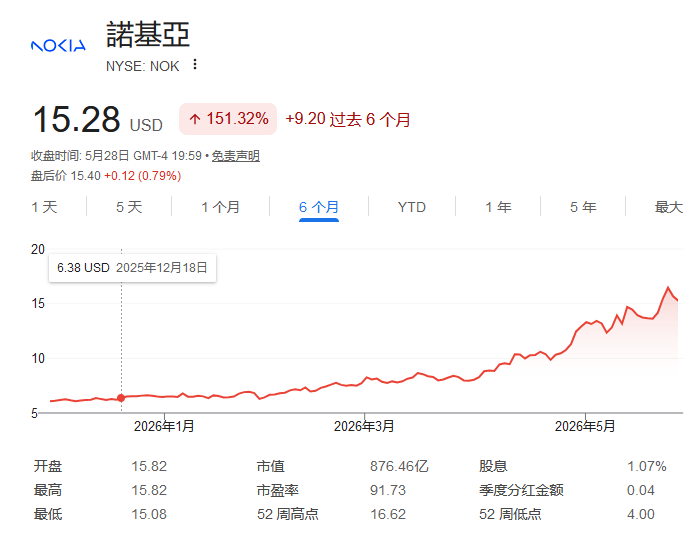Click the NYSE: NOK ticker label
Image resolution: width=697 pixels, height=544 pixels.
pos(142,66)
